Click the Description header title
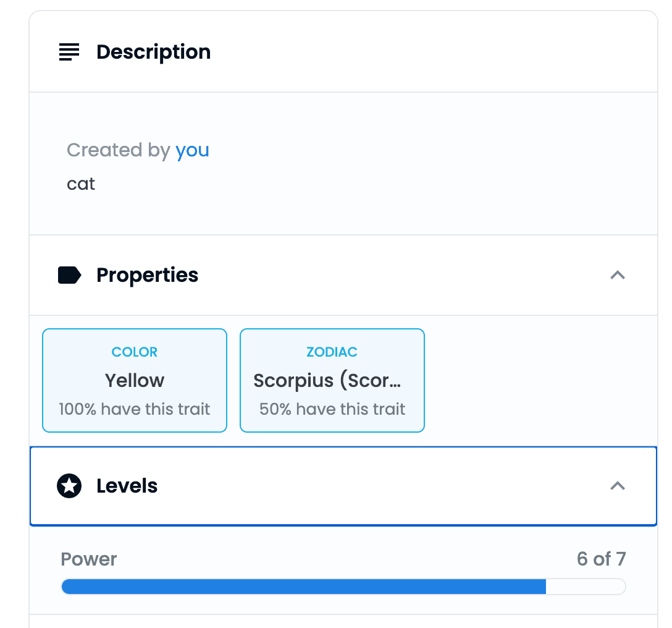 (153, 52)
